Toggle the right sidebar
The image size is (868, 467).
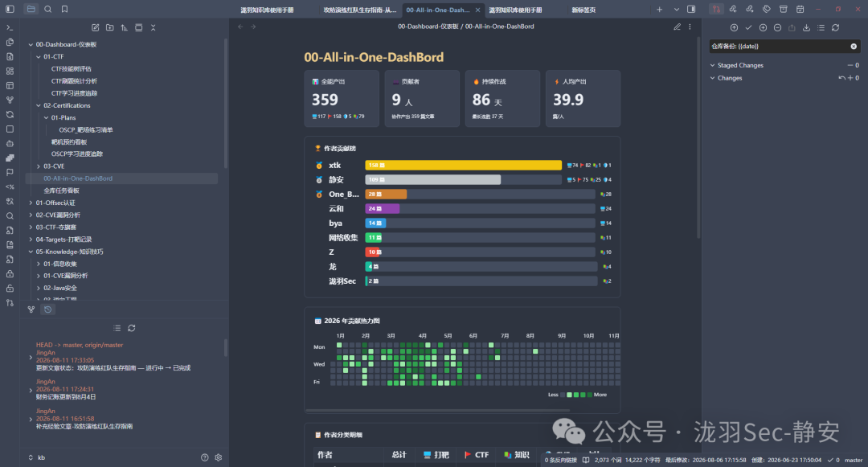tap(691, 9)
